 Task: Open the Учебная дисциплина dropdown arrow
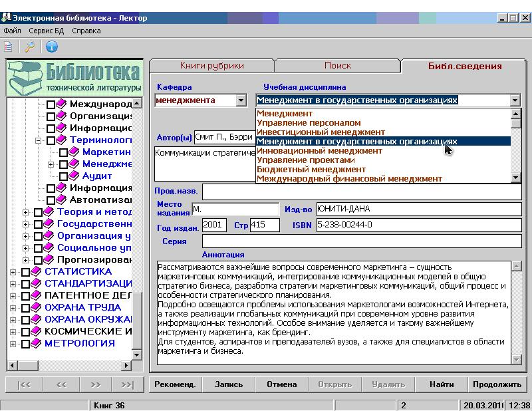coord(515,100)
